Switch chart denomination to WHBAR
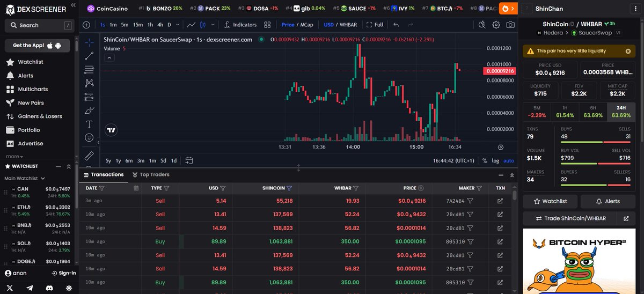 (349, 25)
